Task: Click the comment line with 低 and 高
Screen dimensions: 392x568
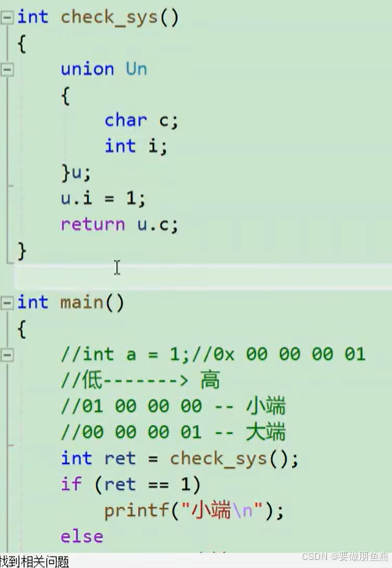Action: (140, 380)
